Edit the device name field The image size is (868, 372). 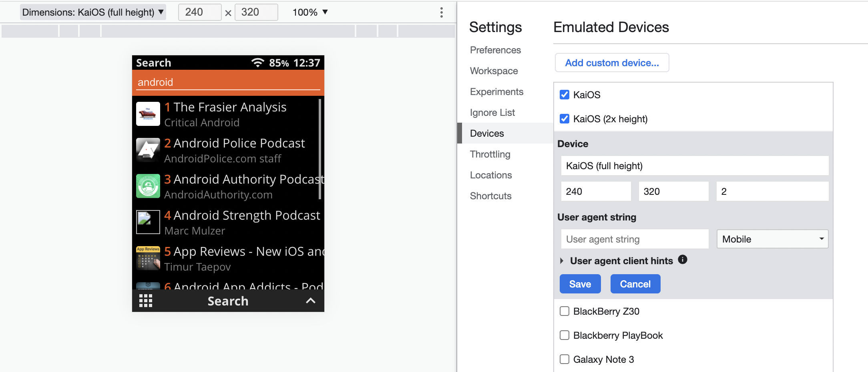coord(695,166)
